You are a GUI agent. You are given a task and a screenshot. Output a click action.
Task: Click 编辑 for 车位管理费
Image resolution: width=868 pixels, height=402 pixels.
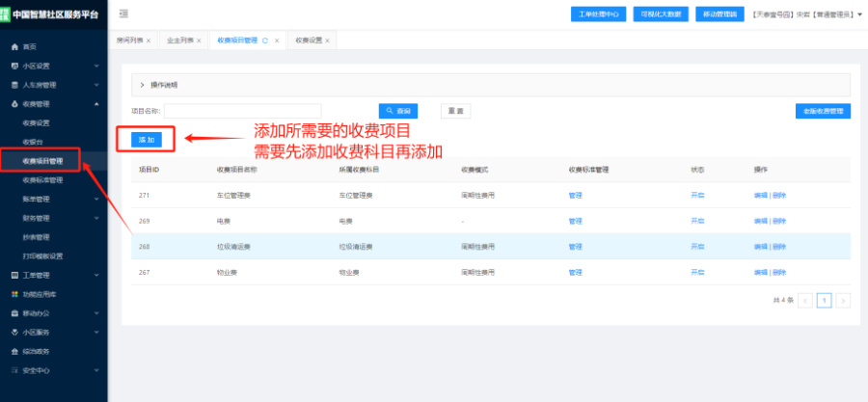(761, 195)
